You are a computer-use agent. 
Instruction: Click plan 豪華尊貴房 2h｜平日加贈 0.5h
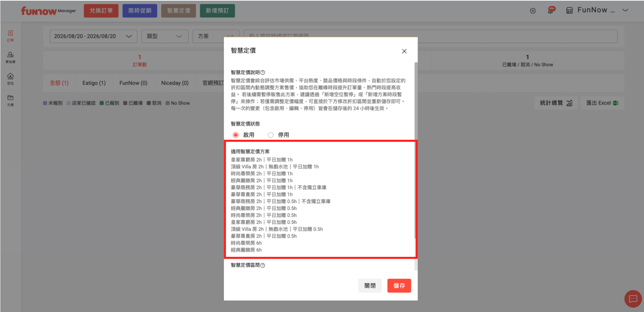264,236
